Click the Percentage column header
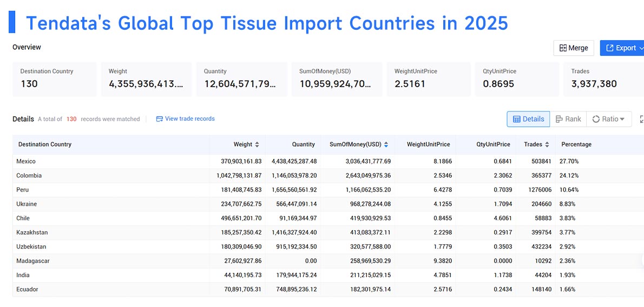The image size is (644, 307). click(x=576, y=144)
